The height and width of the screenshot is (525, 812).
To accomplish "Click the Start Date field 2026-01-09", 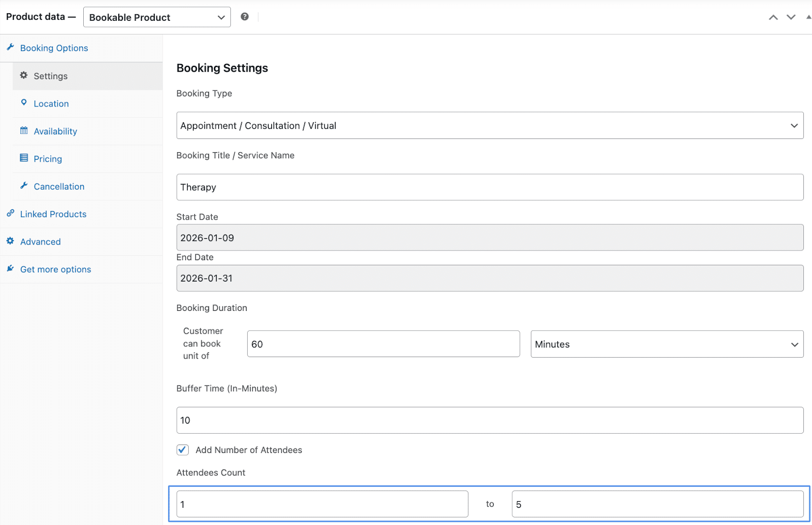I will (x=490, y=237).
